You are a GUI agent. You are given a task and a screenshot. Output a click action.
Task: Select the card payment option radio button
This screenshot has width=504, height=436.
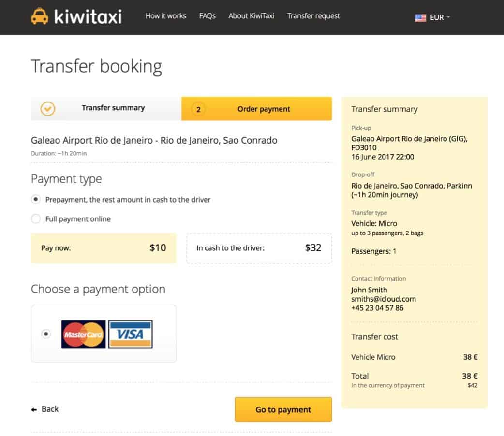(x=46, y=334)
